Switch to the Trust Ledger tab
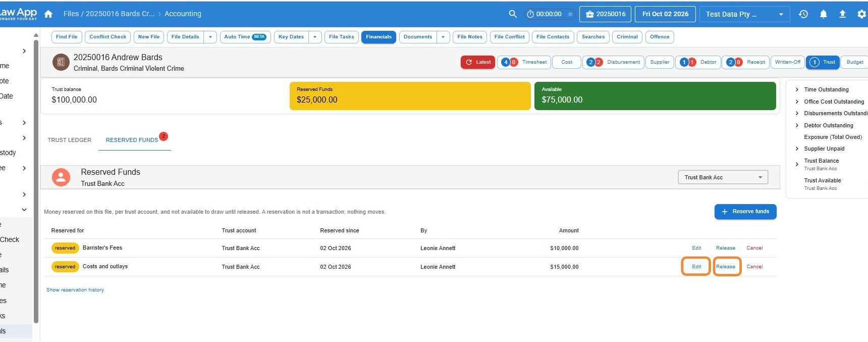868x342 pixels. click(x=70, y=140)
